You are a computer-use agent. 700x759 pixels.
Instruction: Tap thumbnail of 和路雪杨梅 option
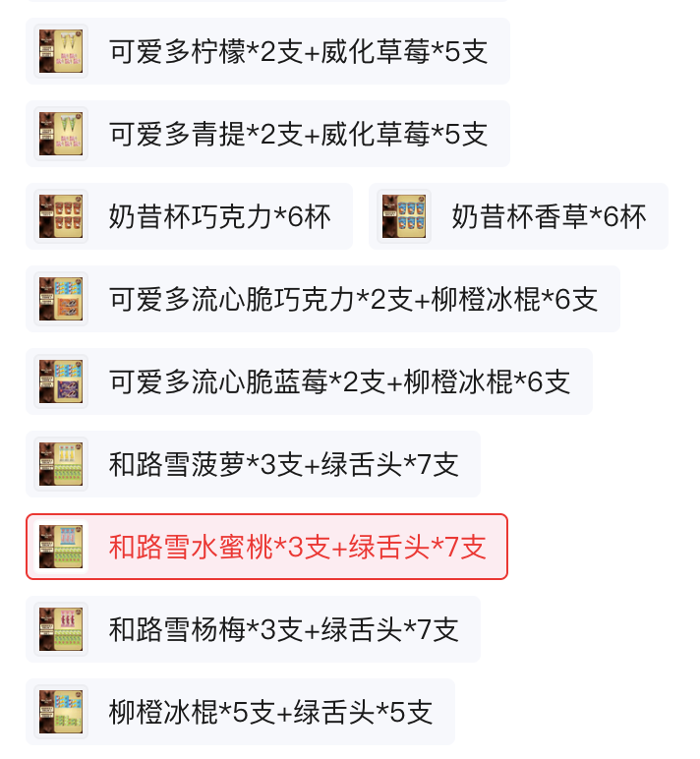click(61, 629)
